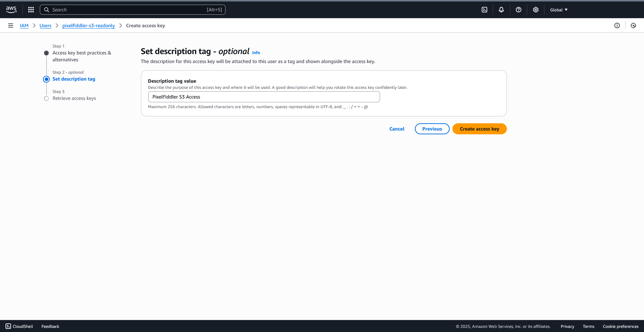644x332 pixels.
Task: Open the settings gear icon
Action: 536,10
